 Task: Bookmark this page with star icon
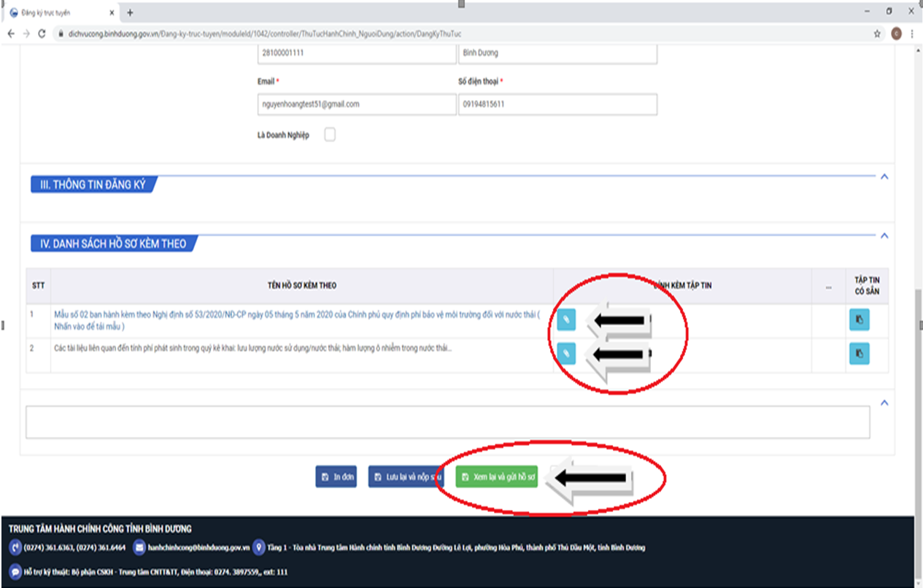coord(877,34)
